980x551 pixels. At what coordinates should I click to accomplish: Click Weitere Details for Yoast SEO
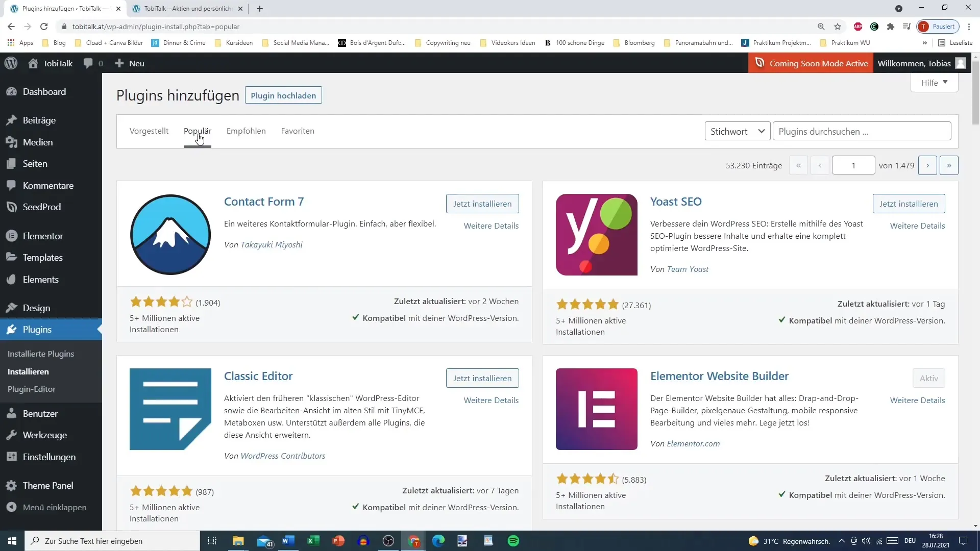point(917,226)
